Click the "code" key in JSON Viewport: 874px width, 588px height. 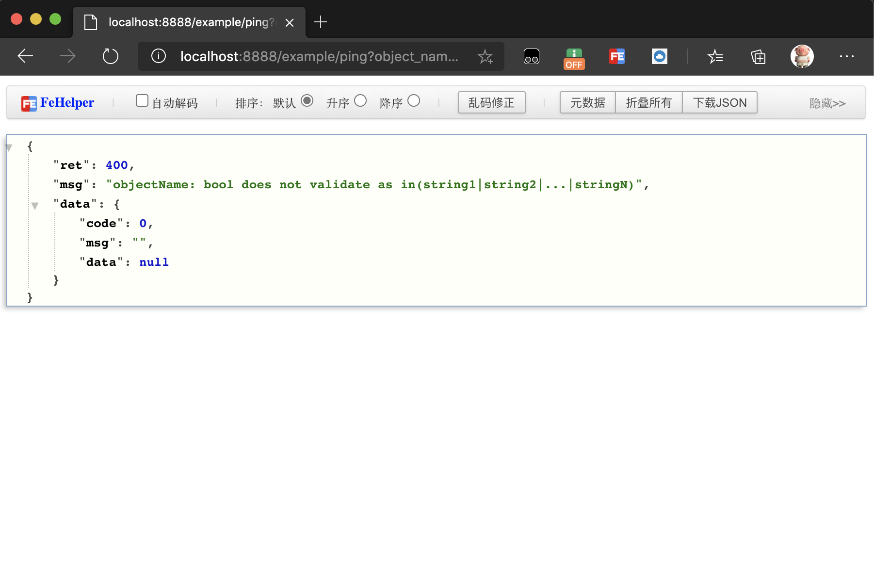point(101,223)
